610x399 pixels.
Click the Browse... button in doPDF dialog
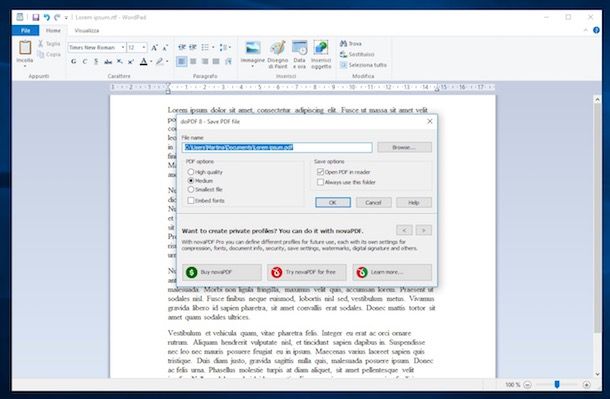point(404,147)
